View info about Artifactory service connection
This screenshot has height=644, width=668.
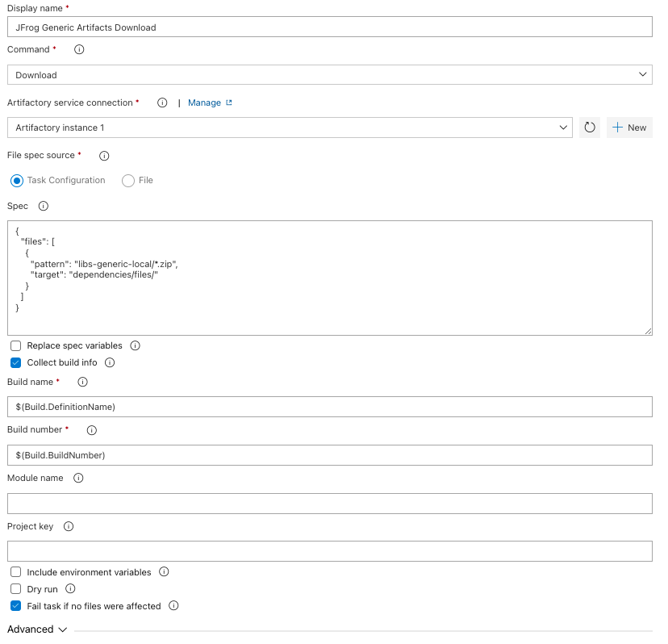(162, 102)
